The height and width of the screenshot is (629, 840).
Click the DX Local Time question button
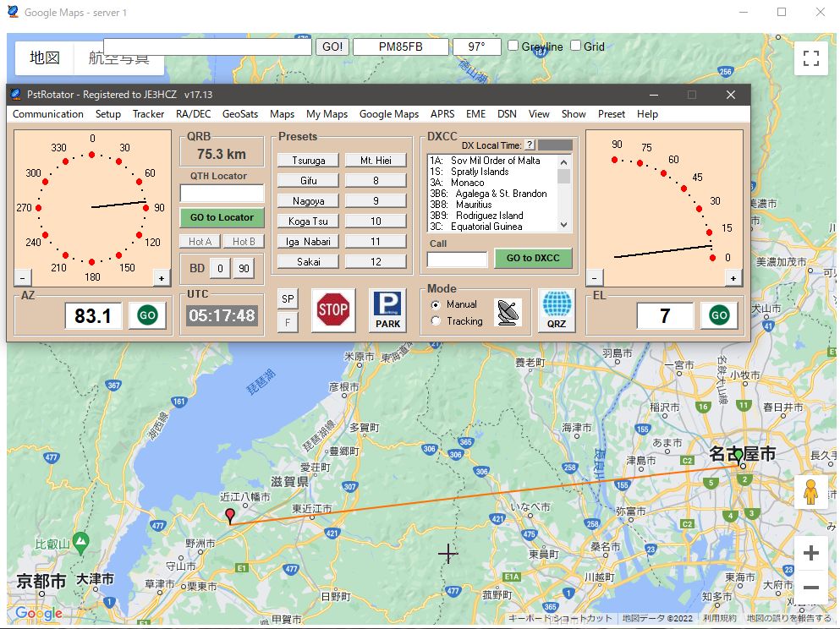coord(530,145)
